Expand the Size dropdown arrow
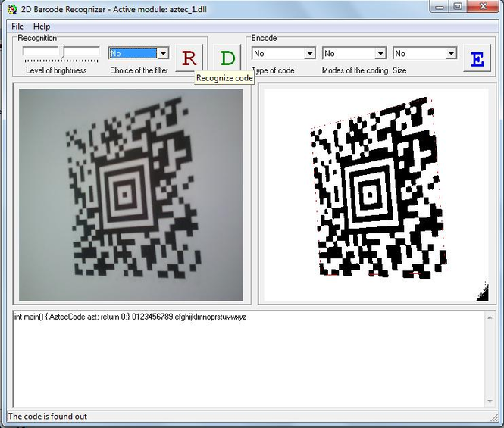 (x=451, y=53)
